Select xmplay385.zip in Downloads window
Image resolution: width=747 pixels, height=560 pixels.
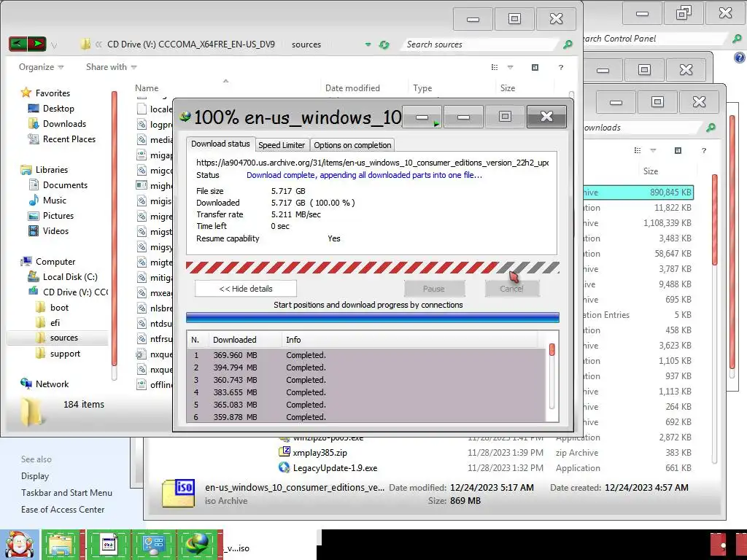pos(320,452)
